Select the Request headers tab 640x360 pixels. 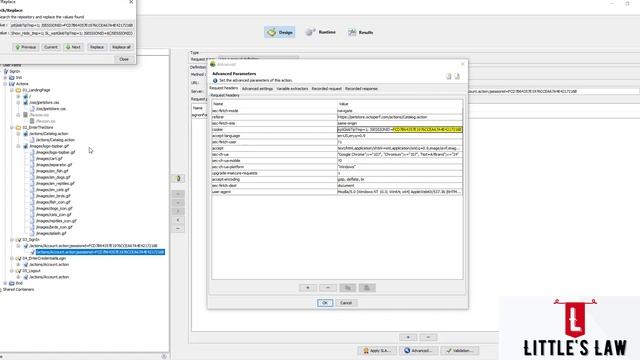224,88
